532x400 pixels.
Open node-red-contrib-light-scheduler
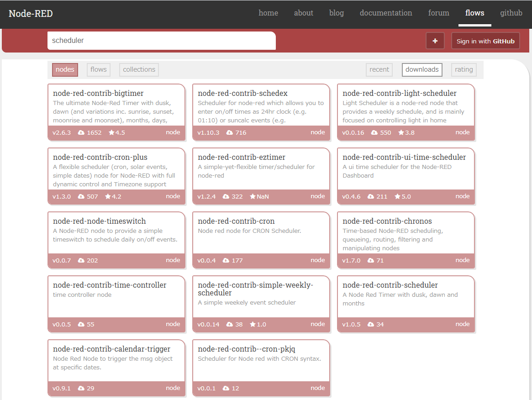[x=399, y=93]
